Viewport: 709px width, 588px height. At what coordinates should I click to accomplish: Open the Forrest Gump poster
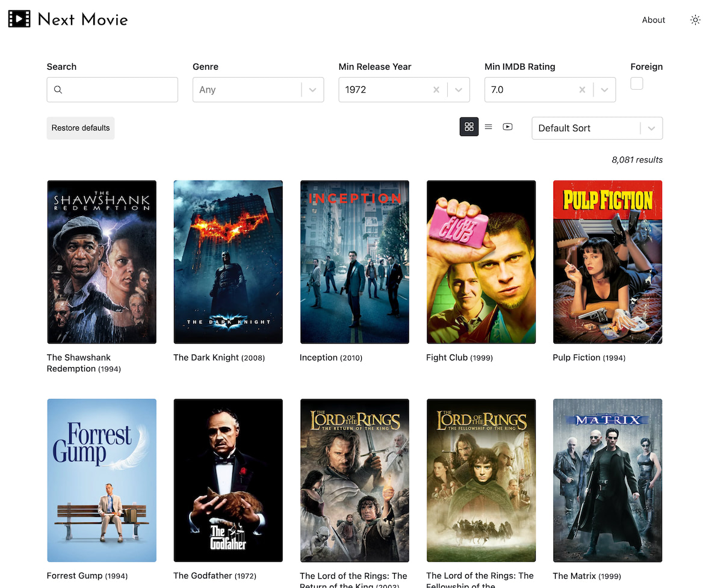102,480
